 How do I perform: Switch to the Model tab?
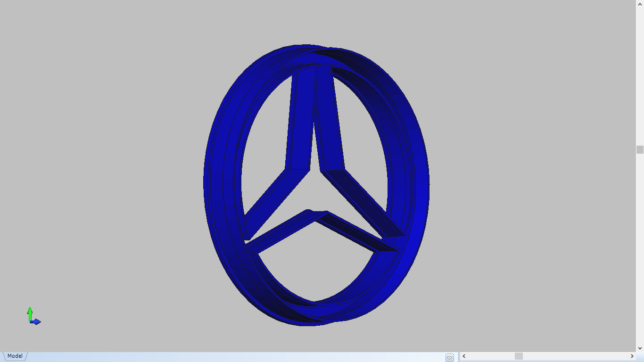15,356
